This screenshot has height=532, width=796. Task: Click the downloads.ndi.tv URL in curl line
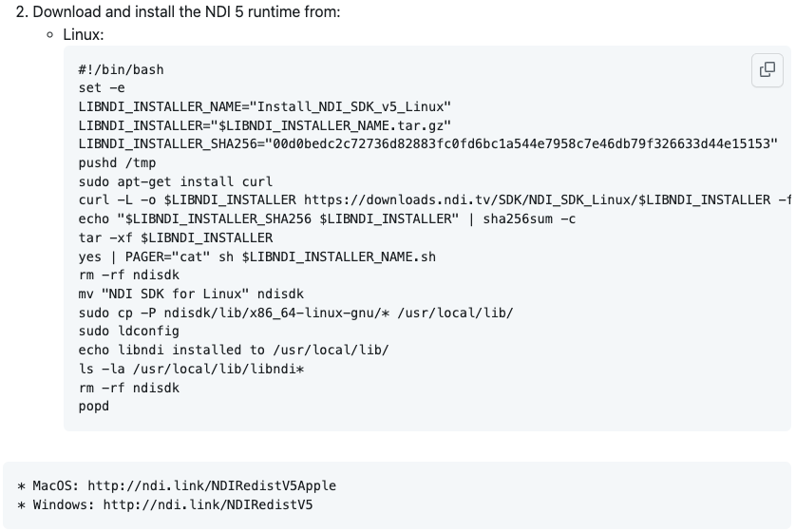(537, 200)
